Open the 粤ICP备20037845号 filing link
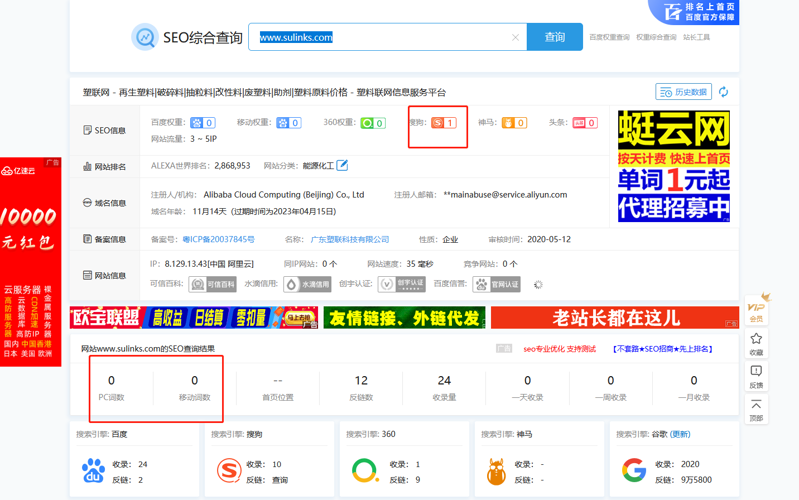799x500 pixels. click(x=218, y=240)
